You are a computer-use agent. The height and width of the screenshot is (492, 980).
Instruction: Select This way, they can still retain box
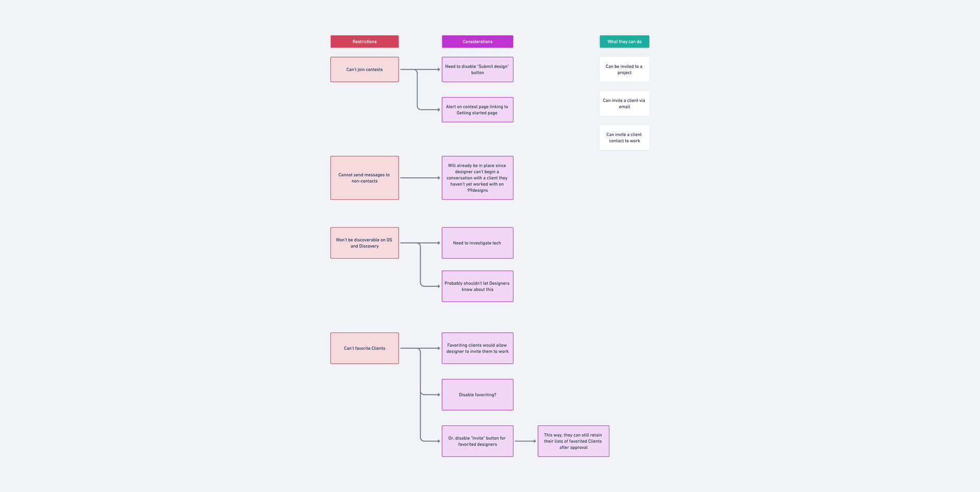pos(573,441)
